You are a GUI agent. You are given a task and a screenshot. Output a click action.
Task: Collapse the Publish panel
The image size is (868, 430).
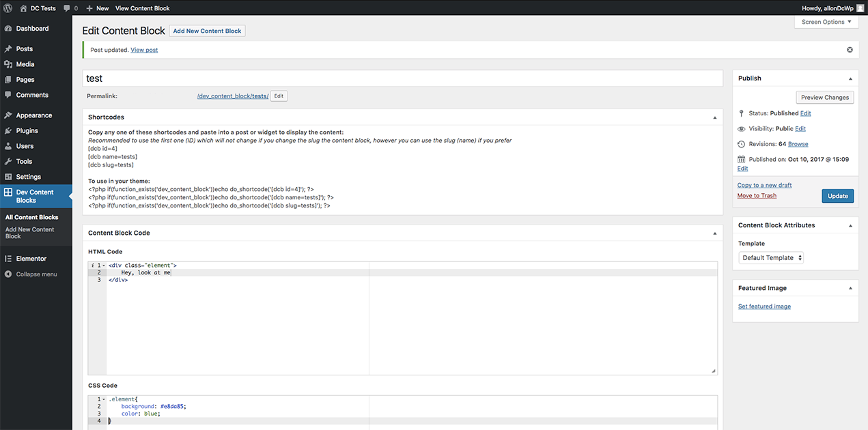pos(850,78)
